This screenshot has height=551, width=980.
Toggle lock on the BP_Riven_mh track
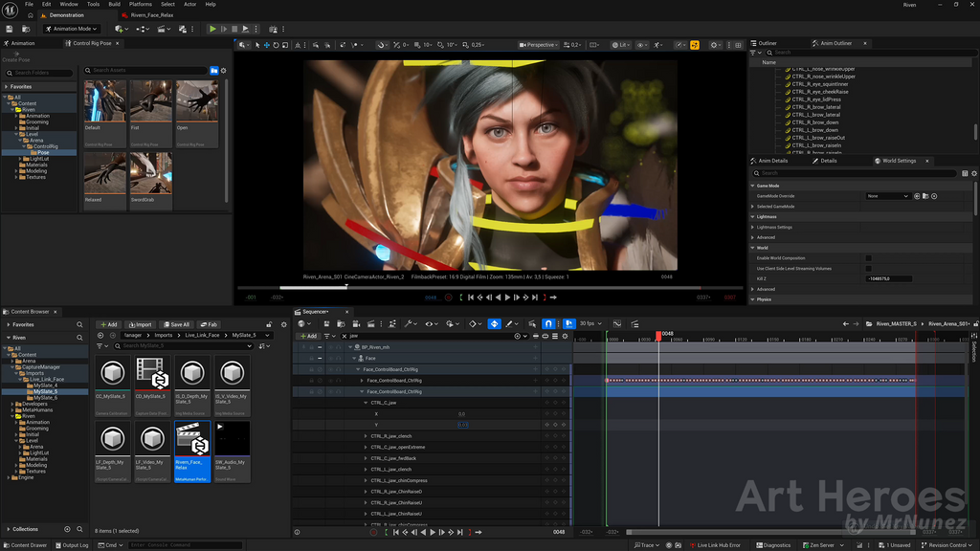(x=311, y=347)
